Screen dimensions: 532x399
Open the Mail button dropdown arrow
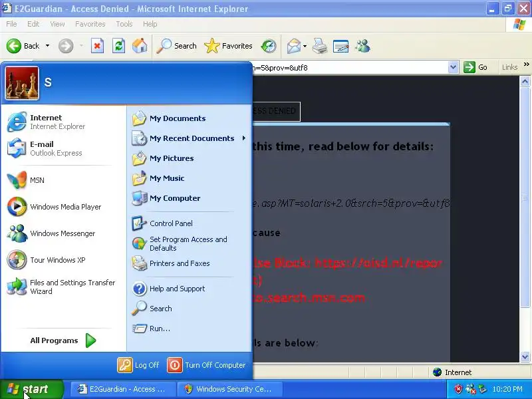click(x=305, y=46)
